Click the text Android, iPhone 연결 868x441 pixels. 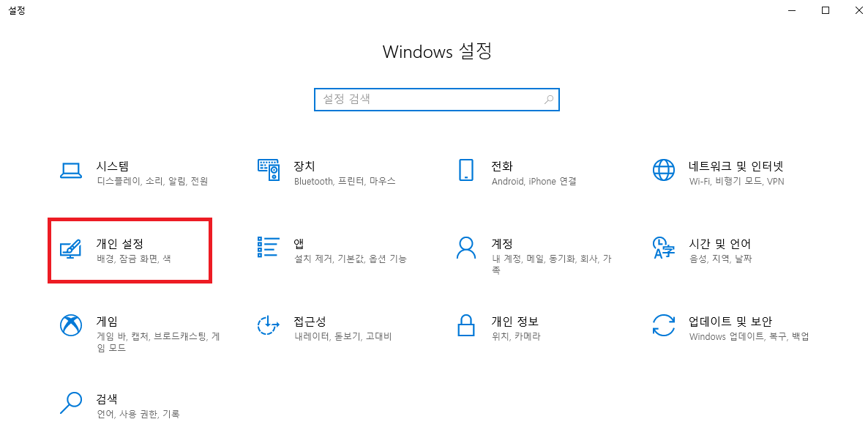point(534,181)
